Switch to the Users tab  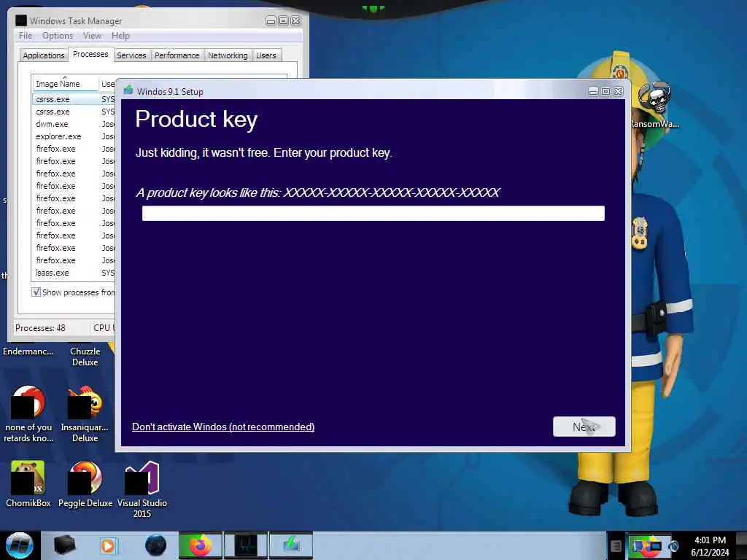coord(266,55)
